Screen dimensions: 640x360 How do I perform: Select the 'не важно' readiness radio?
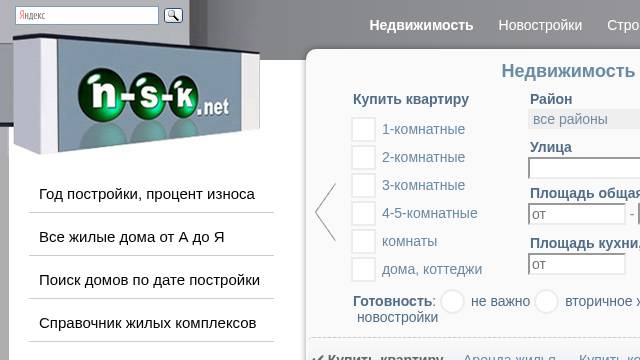coord(452,301)
